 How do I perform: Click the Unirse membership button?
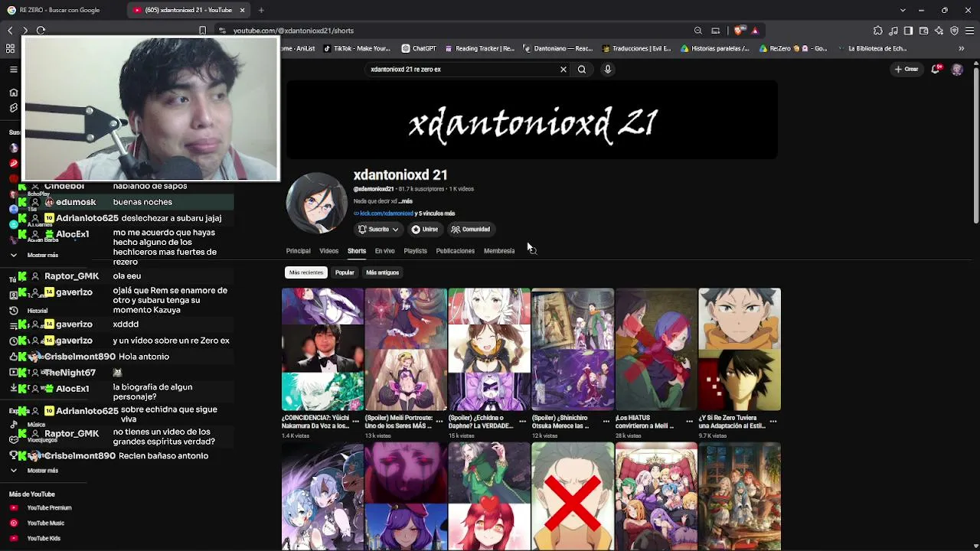tap(425, 229)
